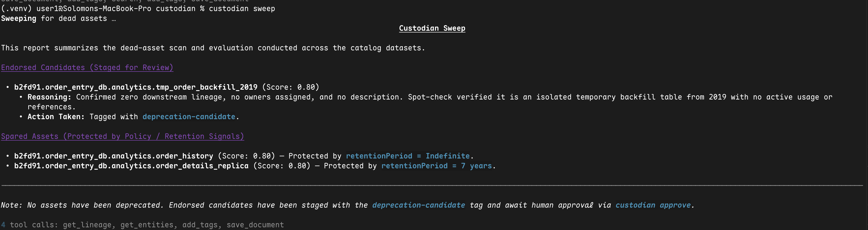The image size is (868, 230).
Task: Click retentionPeriod = Indefinite code text
Action: (408, 156)
